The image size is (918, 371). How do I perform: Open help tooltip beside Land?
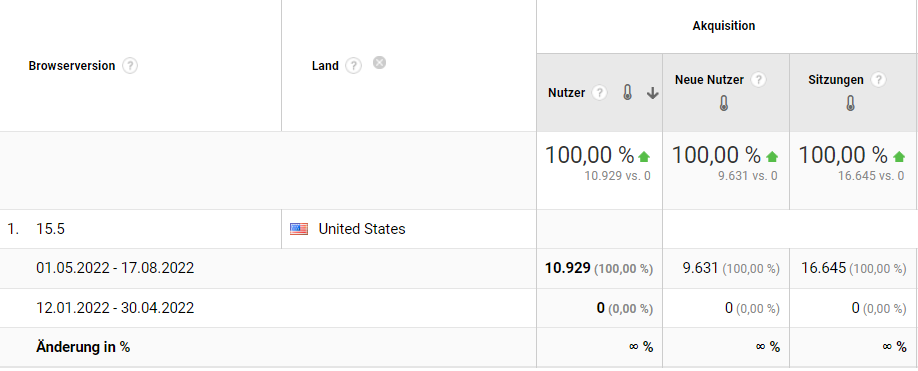pos(353,66)
